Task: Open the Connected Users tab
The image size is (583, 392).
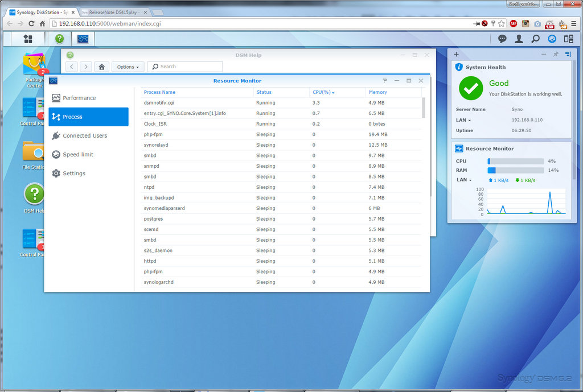Action: click(88, 135)
